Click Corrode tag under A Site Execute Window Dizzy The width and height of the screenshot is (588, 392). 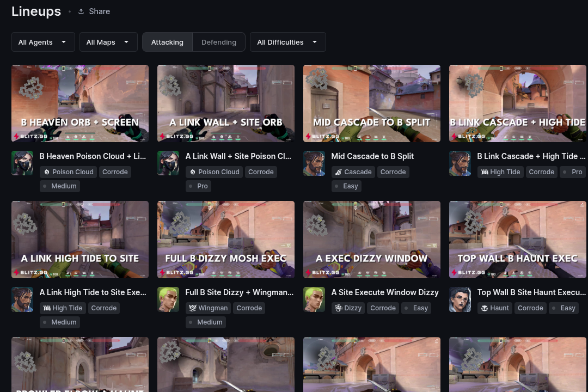(x=383, y=308)
